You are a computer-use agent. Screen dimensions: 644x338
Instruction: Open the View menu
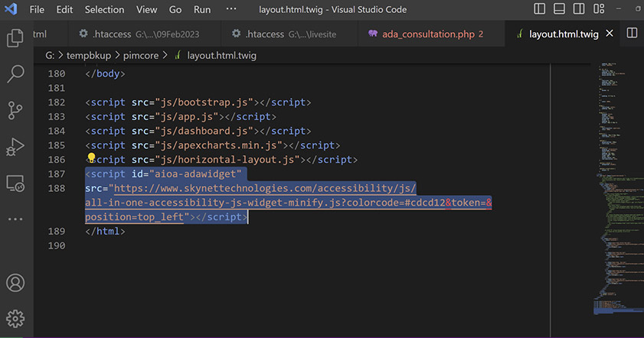coord(146,9)
